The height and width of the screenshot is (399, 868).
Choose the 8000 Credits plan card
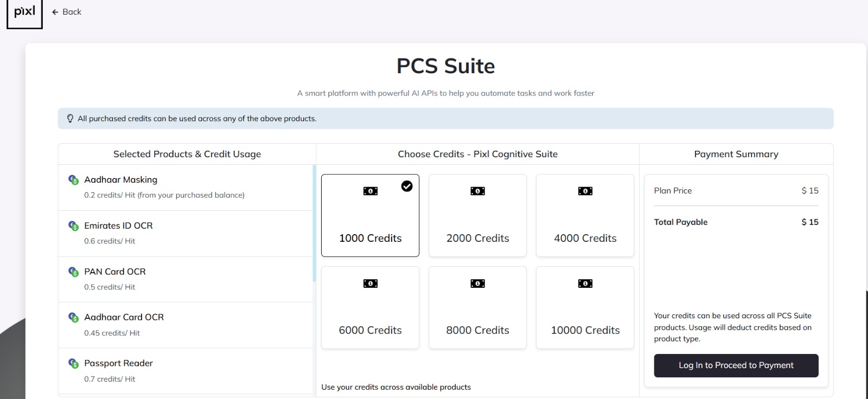coord(477,308)
